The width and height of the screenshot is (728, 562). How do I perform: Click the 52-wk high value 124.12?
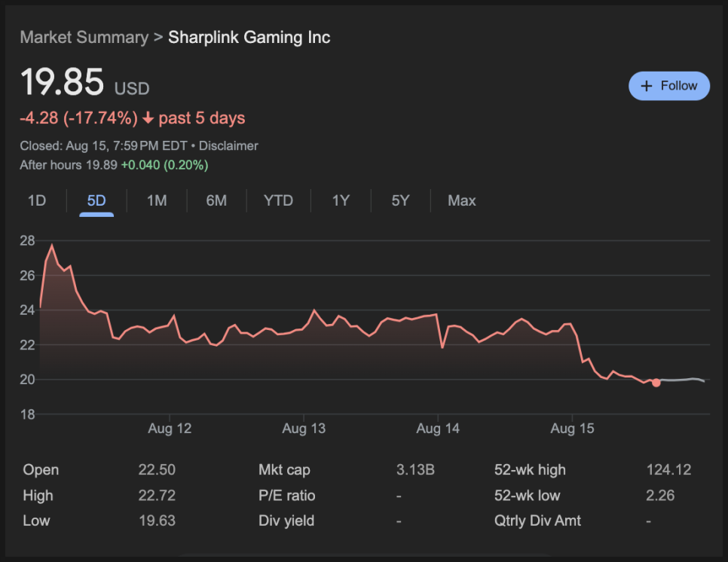click(668, 469)
